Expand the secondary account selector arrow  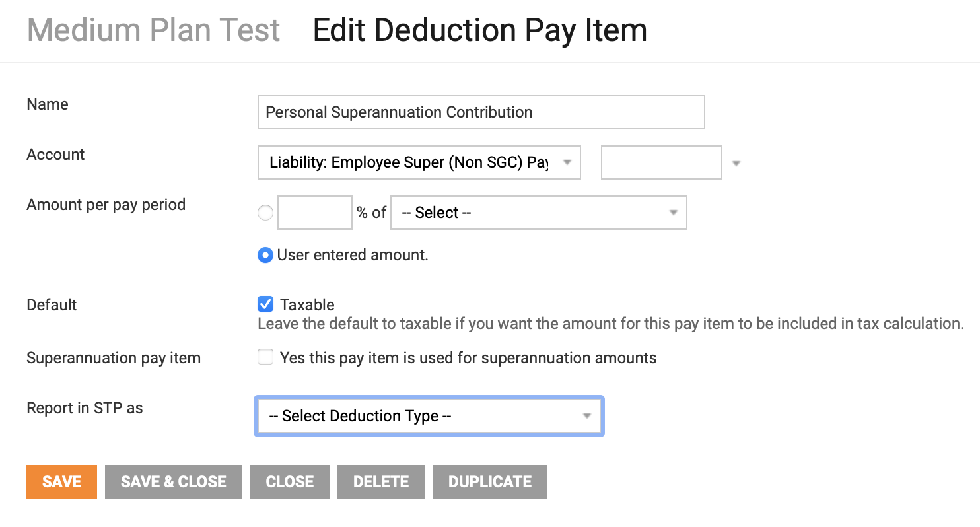[736, 162]
